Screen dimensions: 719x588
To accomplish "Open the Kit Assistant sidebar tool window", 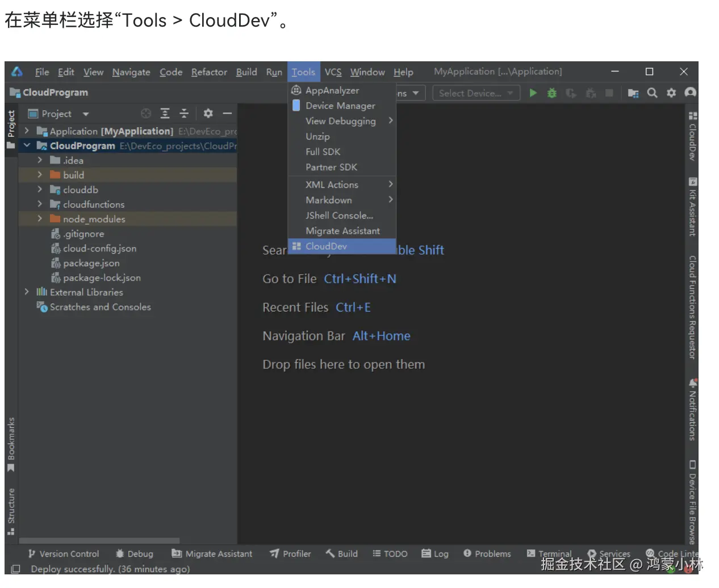I will tap(692, 207).
